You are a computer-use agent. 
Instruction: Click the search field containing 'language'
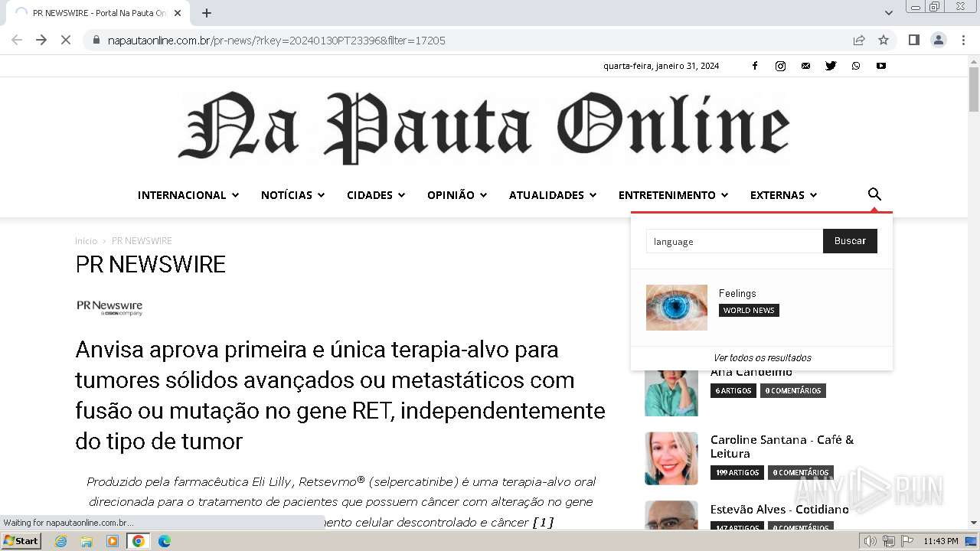(x=734, y=241)
